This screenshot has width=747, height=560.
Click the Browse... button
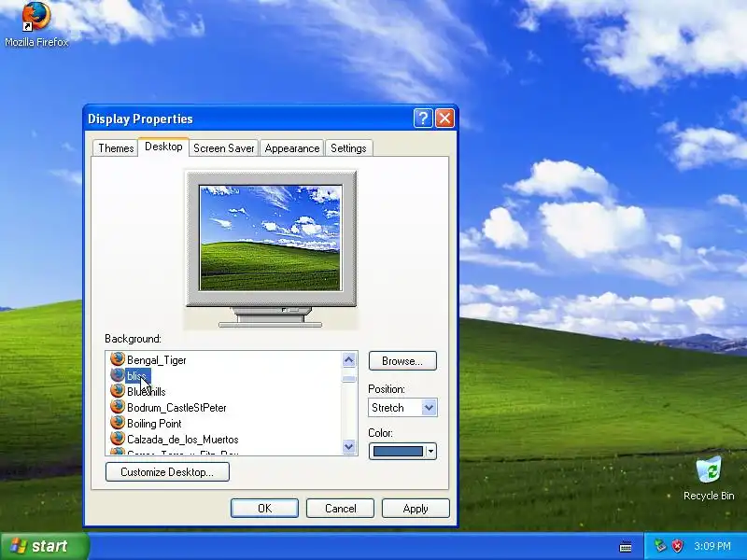(402, 361)
